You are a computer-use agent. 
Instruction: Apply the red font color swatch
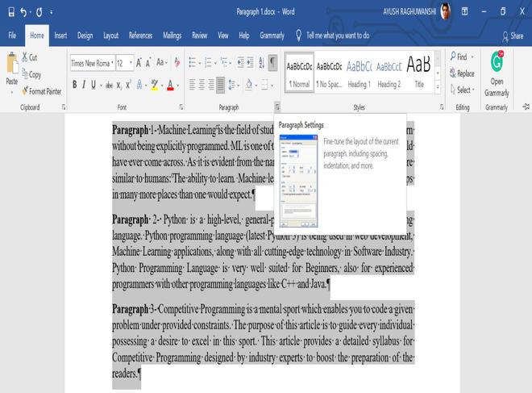170,85
